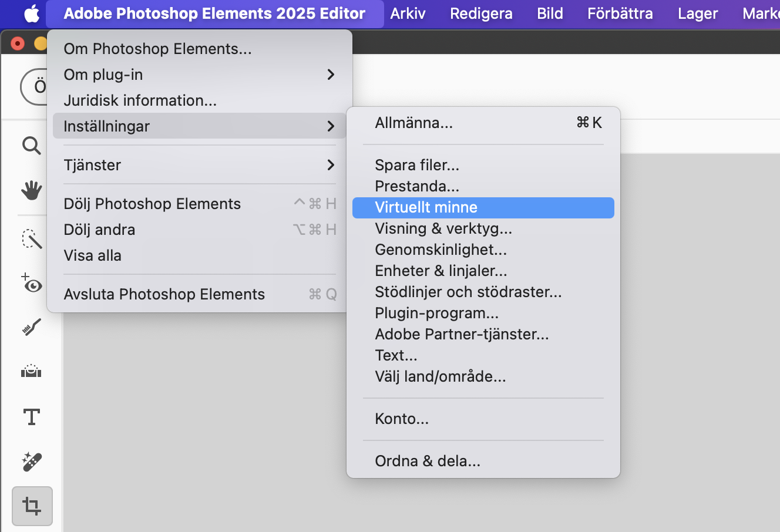Choose Dölj andra menu item
Screen dimensions: 780x532
coord(200,230)
